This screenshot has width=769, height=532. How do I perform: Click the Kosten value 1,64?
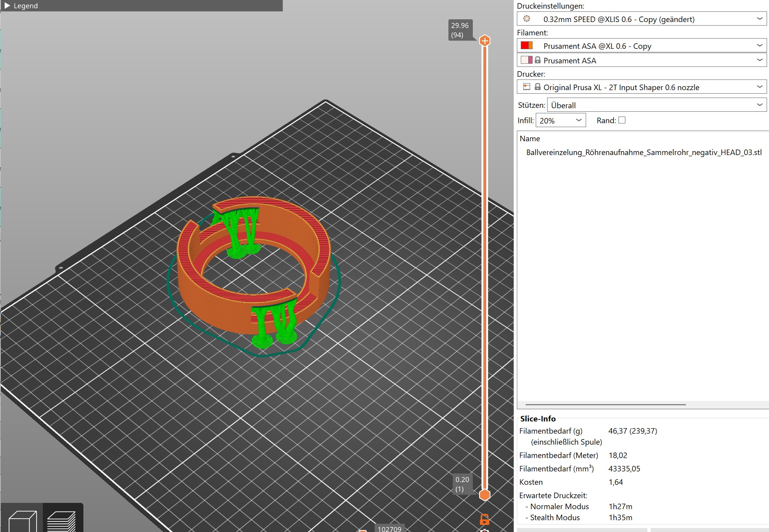coord(616,482)
